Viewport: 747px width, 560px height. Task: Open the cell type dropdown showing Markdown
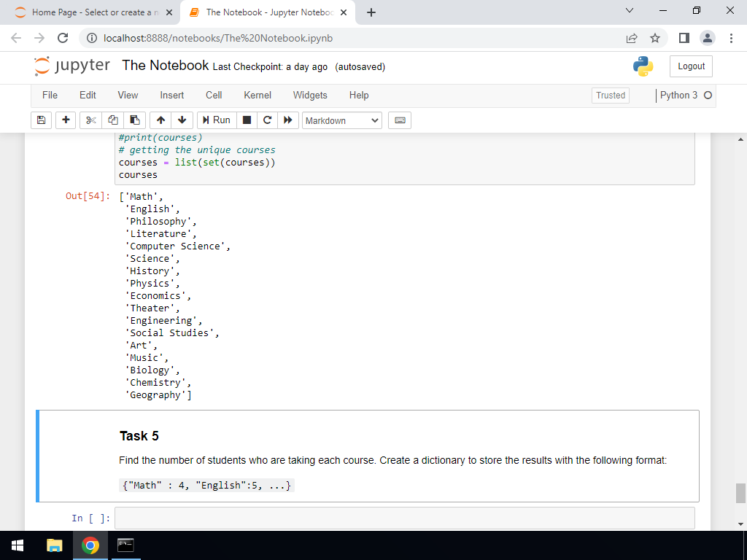(x=341, y=120)
